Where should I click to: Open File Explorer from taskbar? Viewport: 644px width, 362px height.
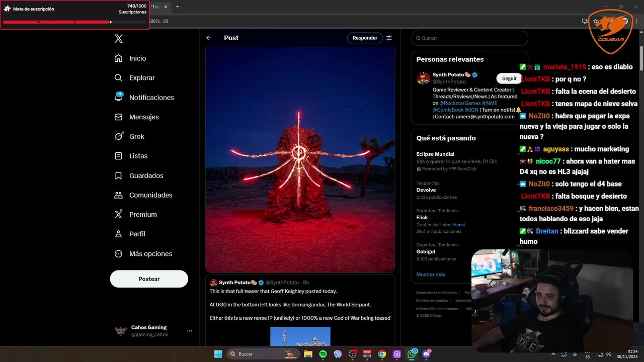tap(308, 354)
